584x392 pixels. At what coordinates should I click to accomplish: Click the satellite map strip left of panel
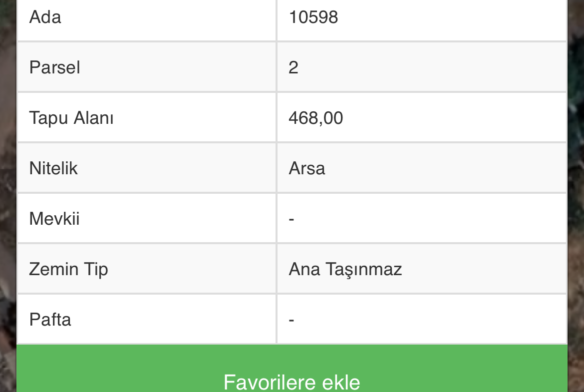[8, 196]
